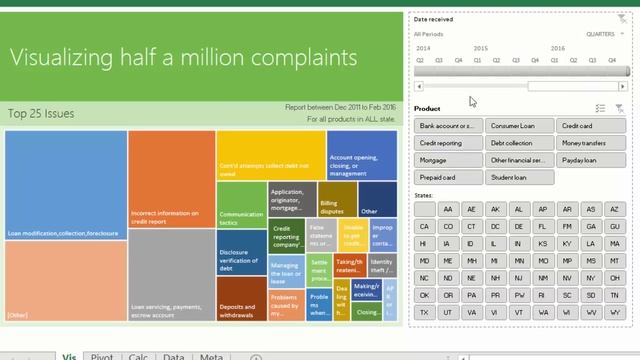Filter by Consumer Loan product
The image size is (640, 360).
[x=520, y=126]
